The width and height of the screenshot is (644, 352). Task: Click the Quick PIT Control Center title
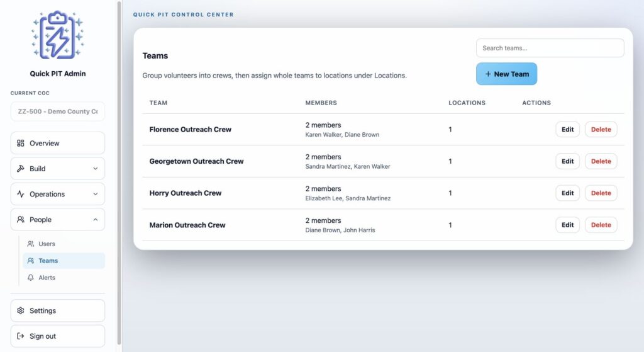click(x=183, y=14)
